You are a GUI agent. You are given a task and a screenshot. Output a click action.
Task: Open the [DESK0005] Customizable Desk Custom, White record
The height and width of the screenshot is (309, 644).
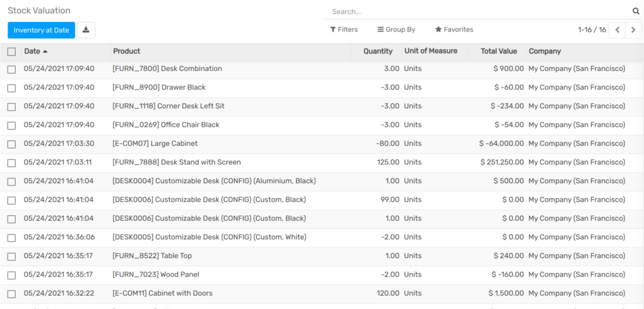209,237
